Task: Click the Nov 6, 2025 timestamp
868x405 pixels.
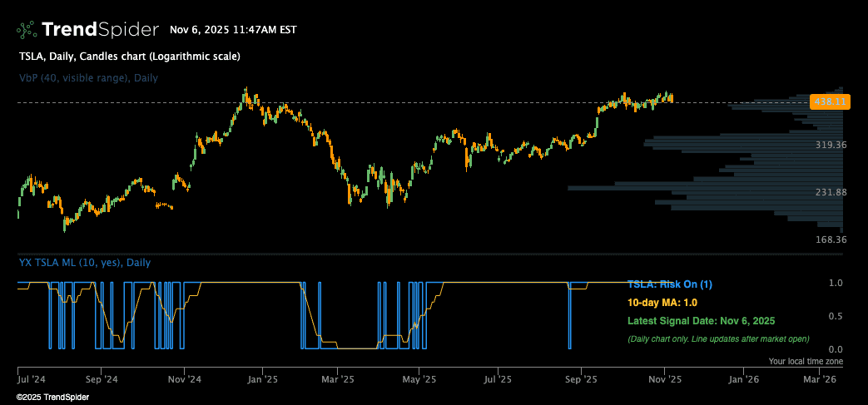Action: click(x=233, y=30)
